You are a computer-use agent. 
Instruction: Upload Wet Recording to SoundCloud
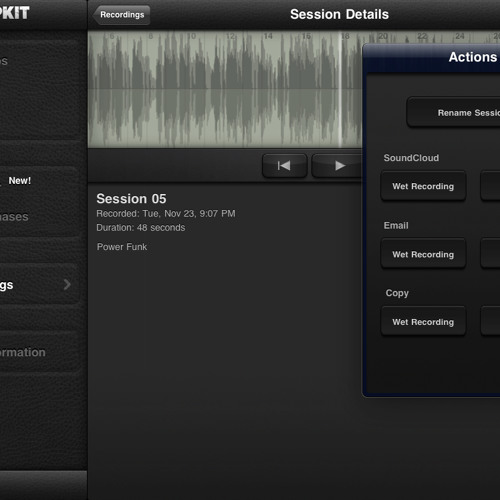[x=423, y=186]
